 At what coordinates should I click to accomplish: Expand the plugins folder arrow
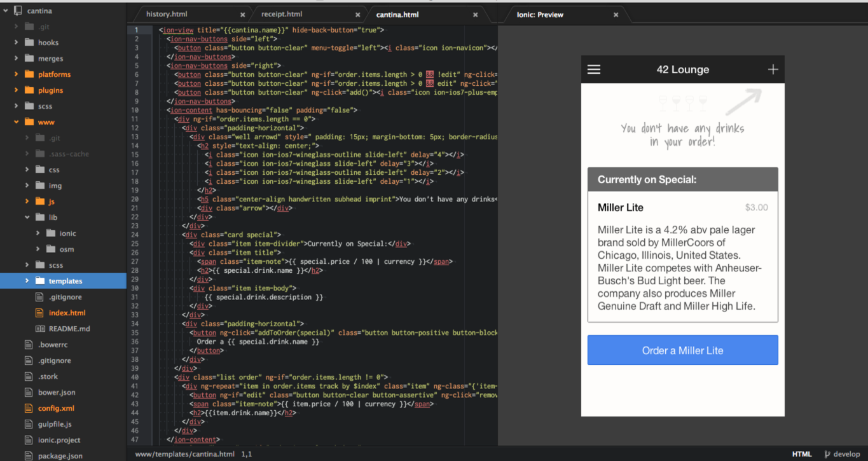(16, 90)
